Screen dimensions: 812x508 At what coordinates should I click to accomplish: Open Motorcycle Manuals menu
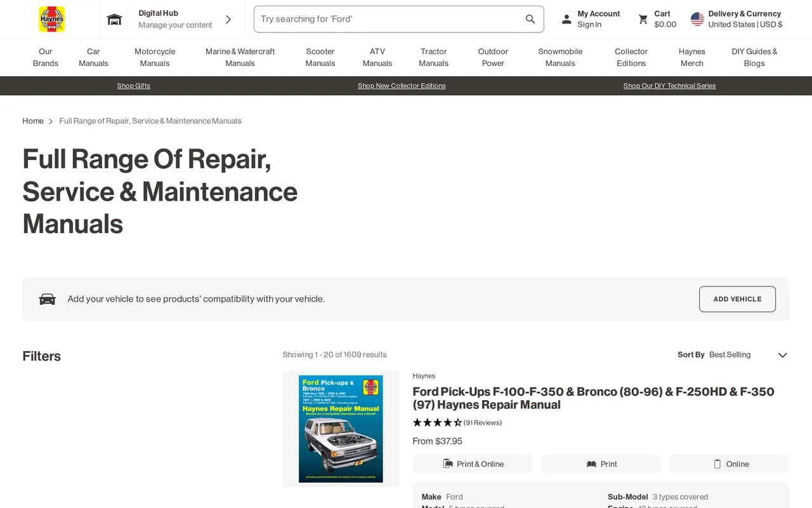(x=155, y=57)
